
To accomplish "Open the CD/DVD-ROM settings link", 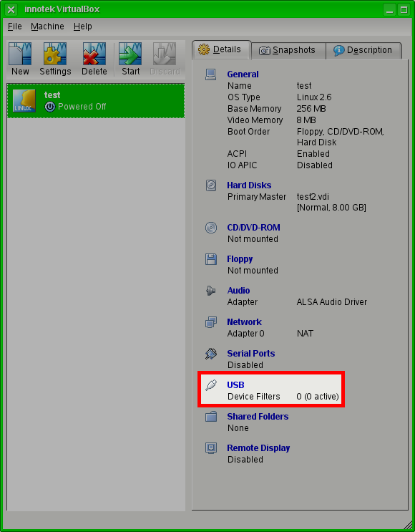I will click(253, 227).
